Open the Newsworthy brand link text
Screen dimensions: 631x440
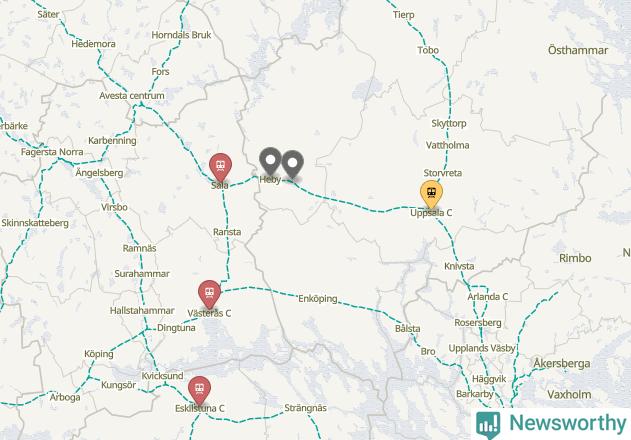coord(567,423)
